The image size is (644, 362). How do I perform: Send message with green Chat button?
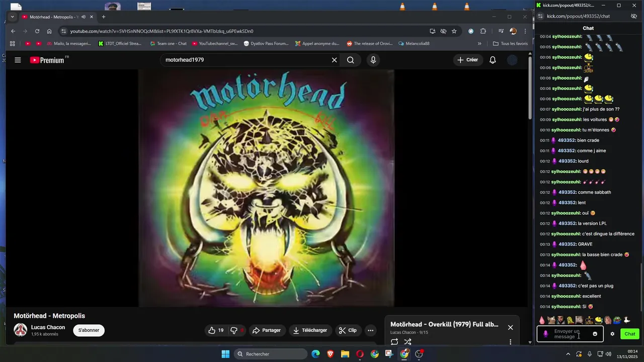point(630,334)
